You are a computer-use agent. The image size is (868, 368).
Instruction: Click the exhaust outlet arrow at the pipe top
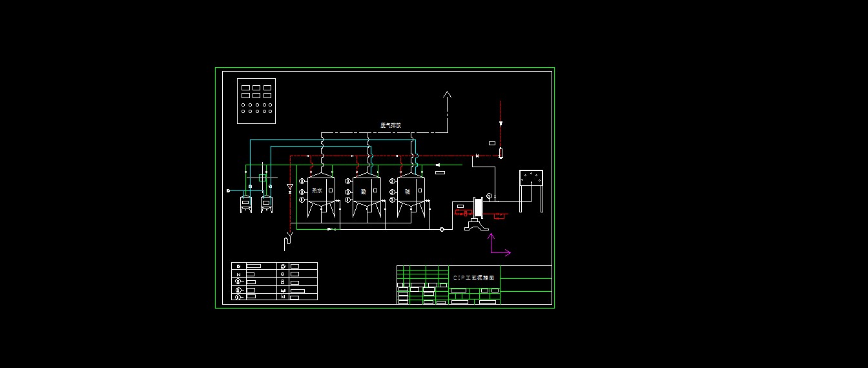tap(447, 96)
